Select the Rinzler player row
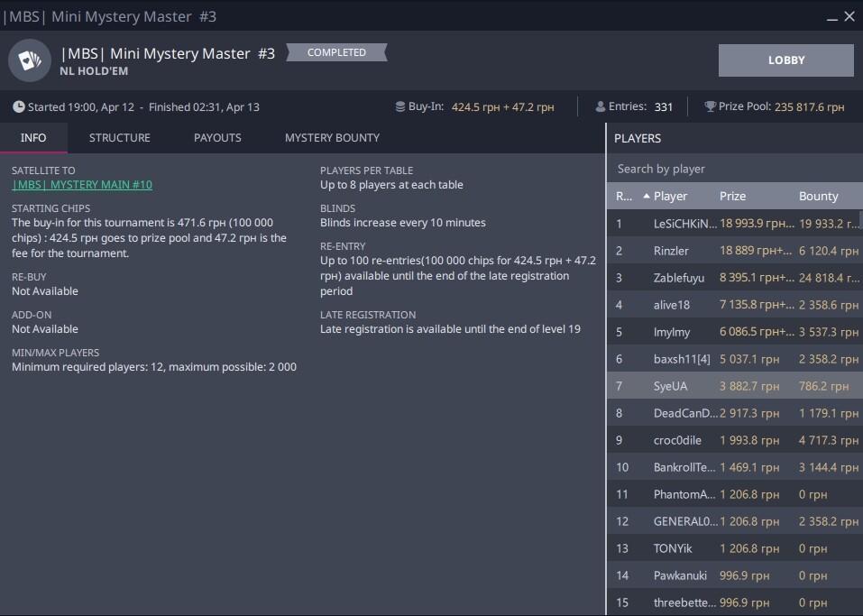 click(x=735, y=251)
